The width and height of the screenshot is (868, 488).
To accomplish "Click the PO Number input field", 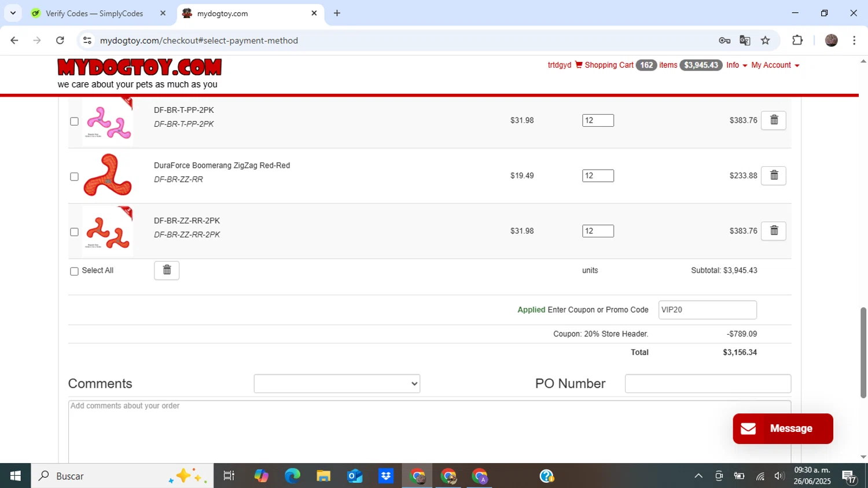I will pyautogui.click(x=708, y=384).
